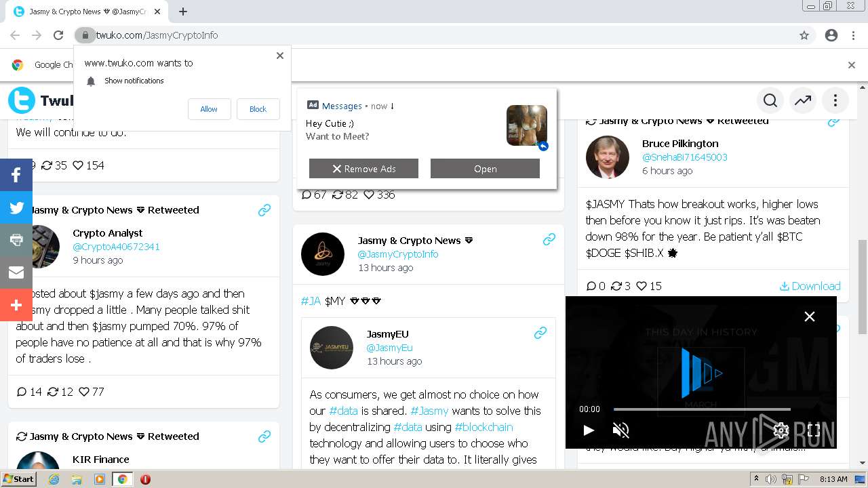Screen dimensions: 868x488
Task: Open the Twuko three-dot menu
Action: (835, 100)
